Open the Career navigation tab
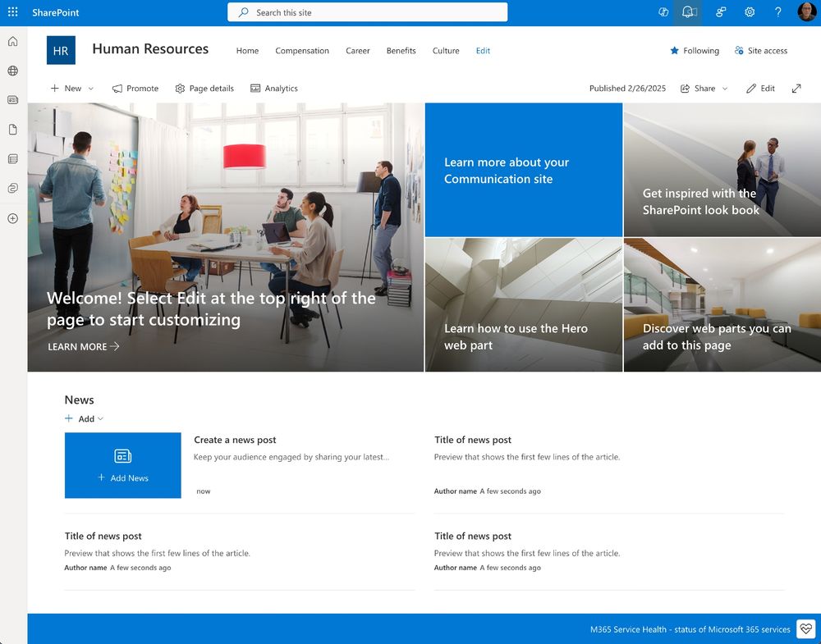Viewport: 821px width, 644px height. point(358,51)
